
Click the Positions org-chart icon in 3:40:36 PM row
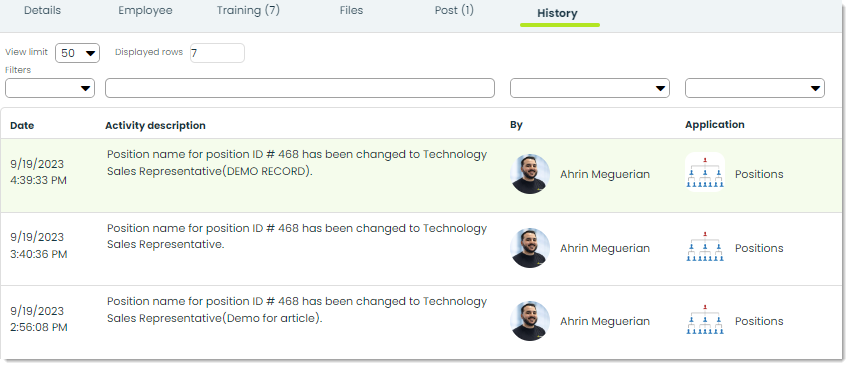pyautogui.click(x=705, y=247)
